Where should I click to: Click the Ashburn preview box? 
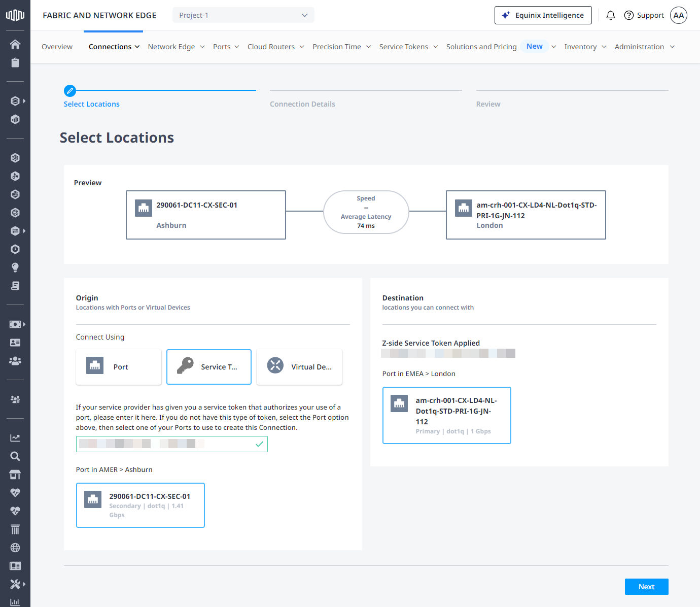(x=206, y=215)
